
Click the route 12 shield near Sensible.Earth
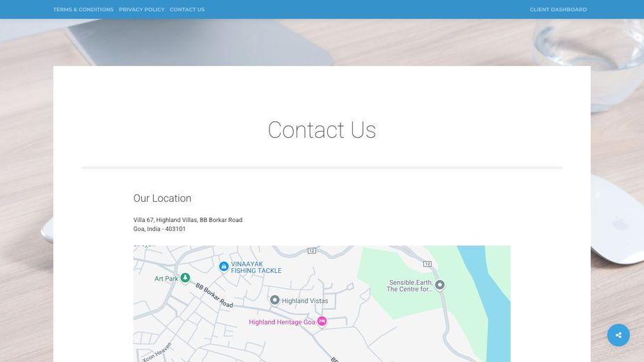427,265
